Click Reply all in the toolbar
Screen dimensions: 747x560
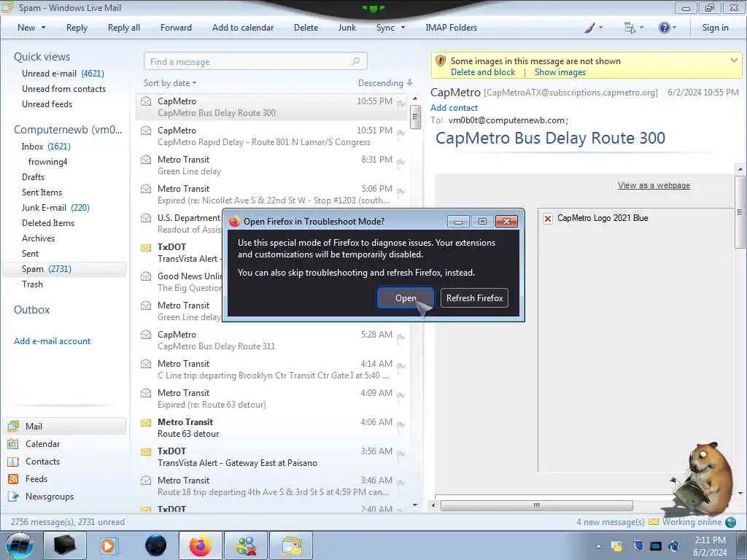[x=124, y=28]
